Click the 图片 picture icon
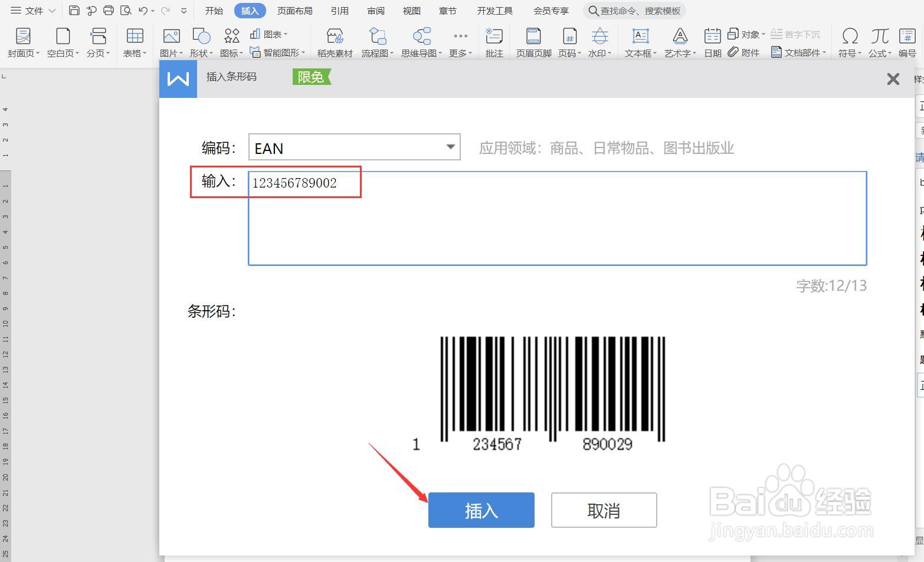Image resolution: width=924 pixels, height=562 pixels. point(171,37)
